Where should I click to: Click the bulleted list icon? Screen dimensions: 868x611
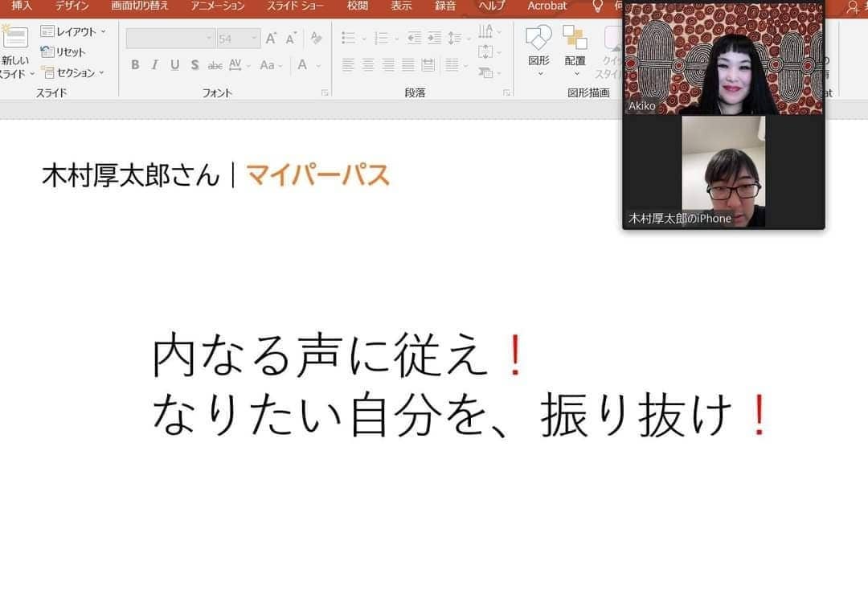(348, 39)
